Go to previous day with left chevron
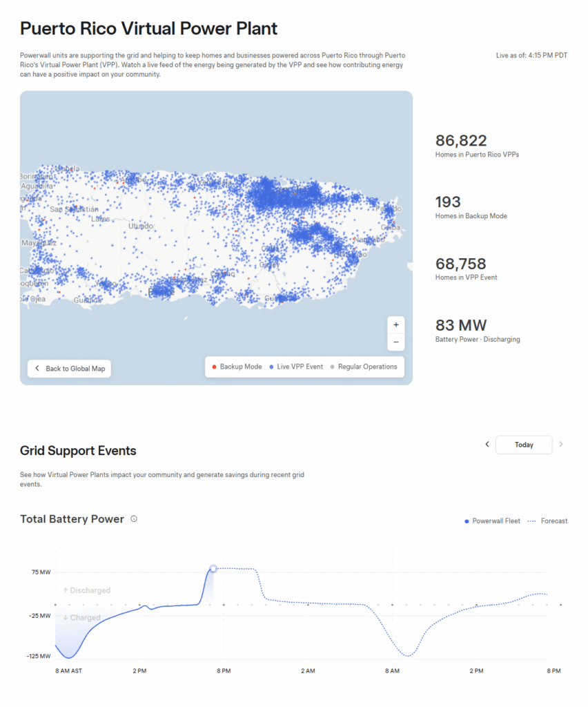Screen dimensions: 588x707 pyautogui.click(x=487, y=444)
